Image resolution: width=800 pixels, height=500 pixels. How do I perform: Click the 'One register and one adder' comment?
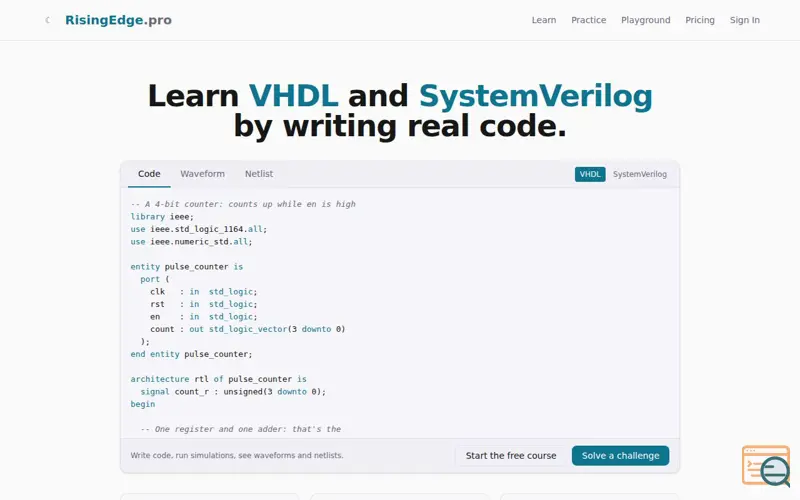coord(240,429)
